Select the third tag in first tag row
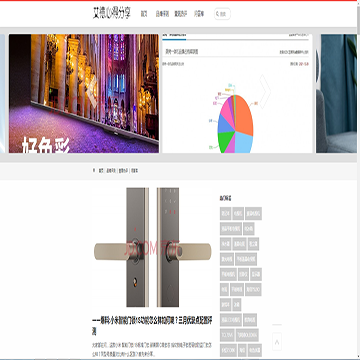The image size is (360, 360). tap(253, 213)
